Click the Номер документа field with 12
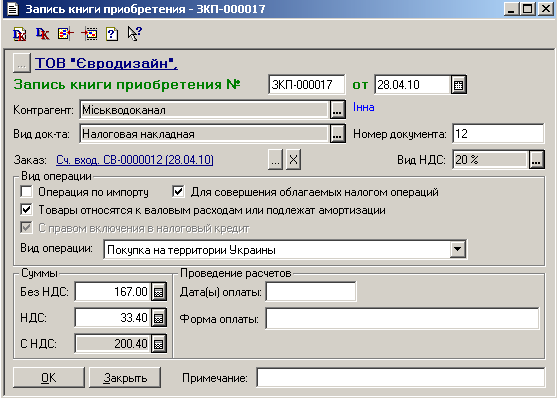This screenshot has width=557, height=398. click(498, 134)
